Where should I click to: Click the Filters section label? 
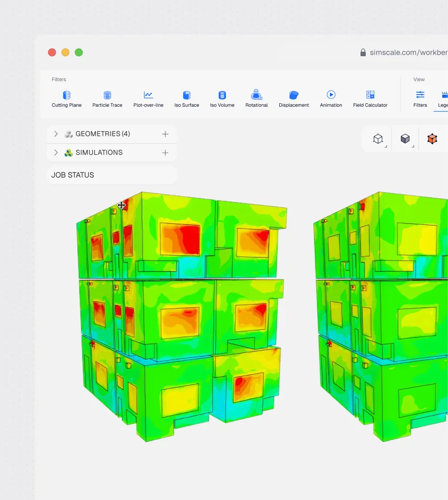point(59,79)
